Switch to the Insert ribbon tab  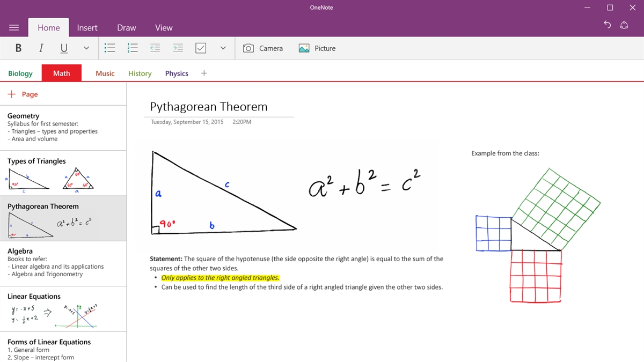pyautogui.click(x=87, y=27)
